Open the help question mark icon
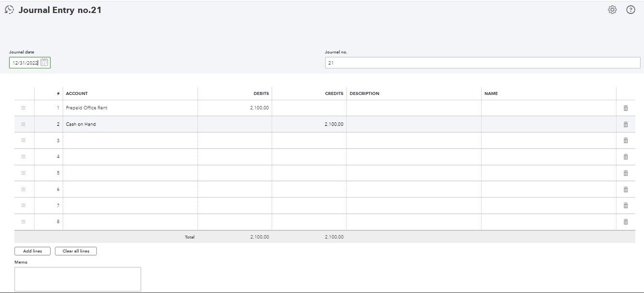This screenshot has height=293, width=644. pyautogui.click(x=631, y=10)
